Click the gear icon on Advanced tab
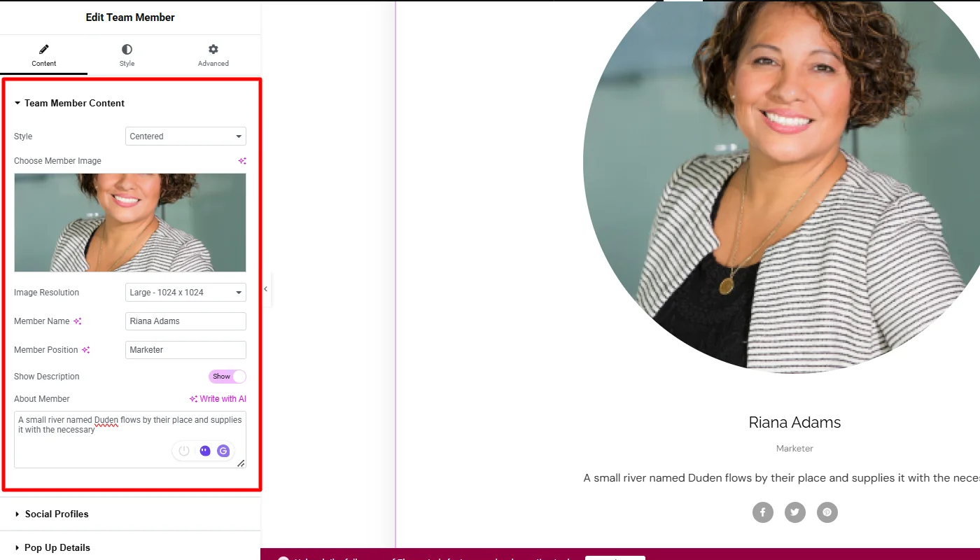 (x=213, y=49)
